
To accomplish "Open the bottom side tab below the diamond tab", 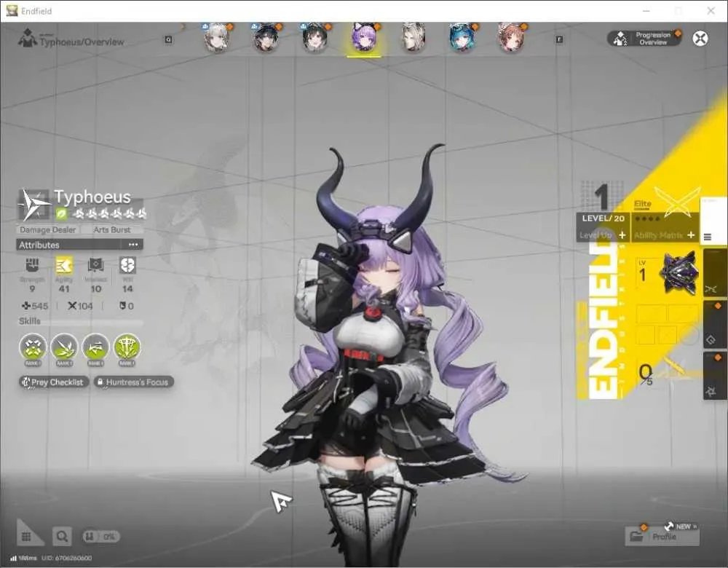I will click(x=715, y=376).
